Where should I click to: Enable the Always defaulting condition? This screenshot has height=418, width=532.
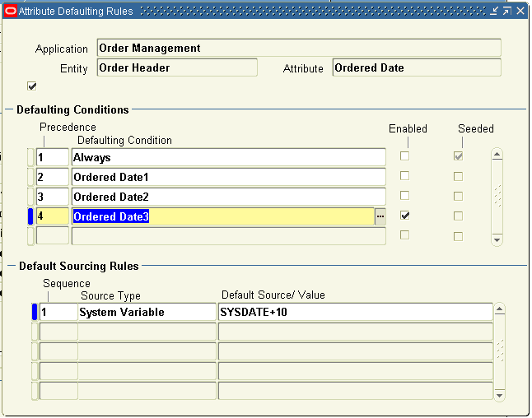tap(404, 156)
